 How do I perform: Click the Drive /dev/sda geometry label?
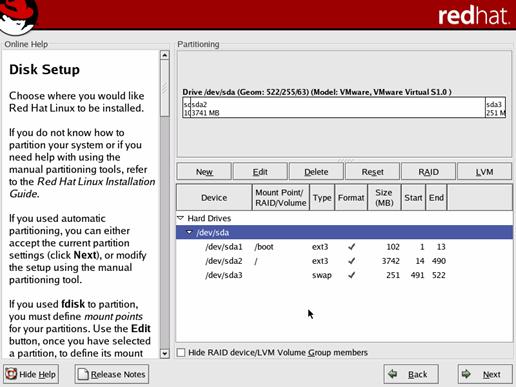pos(317,92)
